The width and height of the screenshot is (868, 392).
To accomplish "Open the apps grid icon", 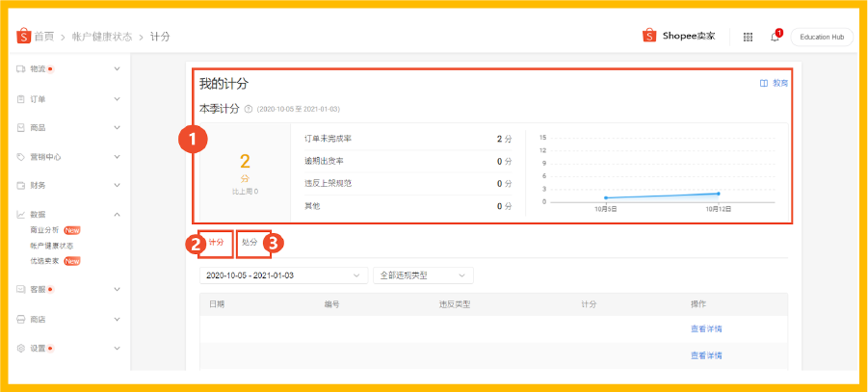I will (x=748, y=38).
